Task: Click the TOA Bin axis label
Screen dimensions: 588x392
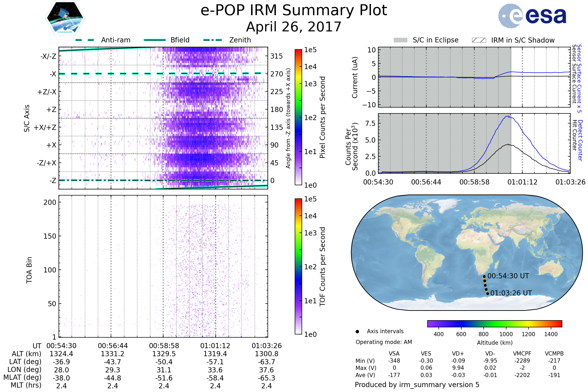Action: (29, 270)
